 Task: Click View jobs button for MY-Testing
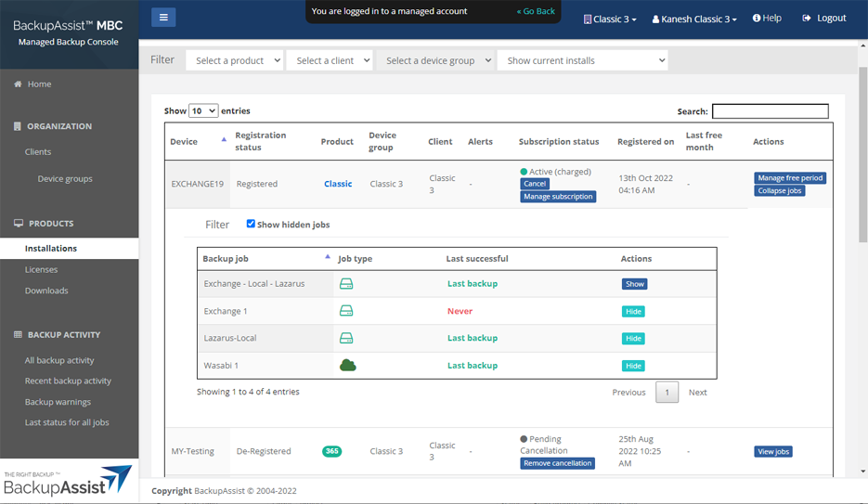773,451
